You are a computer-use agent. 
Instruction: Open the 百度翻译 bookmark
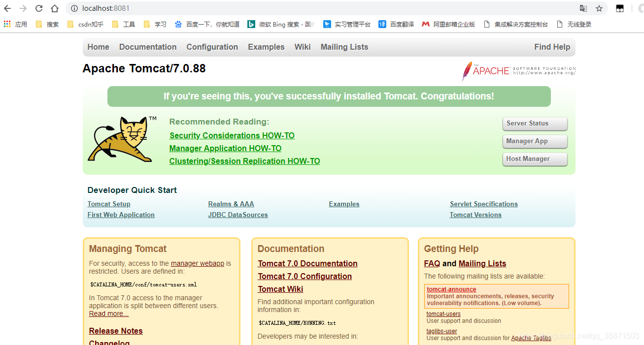[x=396, y=24]
